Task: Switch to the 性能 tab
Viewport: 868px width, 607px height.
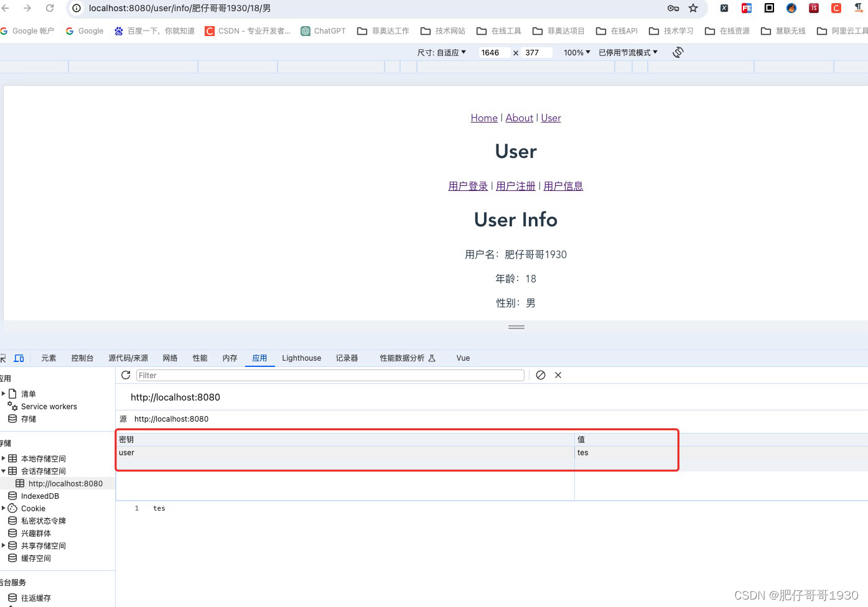Action: 200,358
